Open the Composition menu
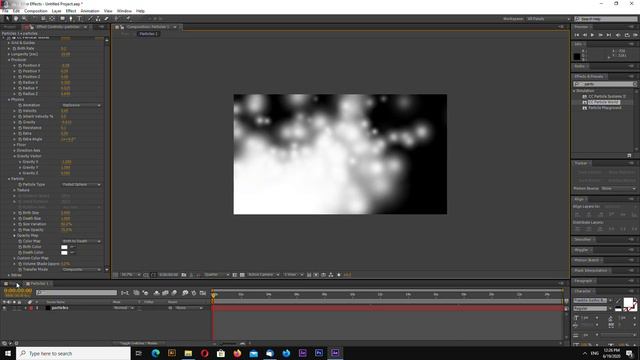 [x=36, y=11]
